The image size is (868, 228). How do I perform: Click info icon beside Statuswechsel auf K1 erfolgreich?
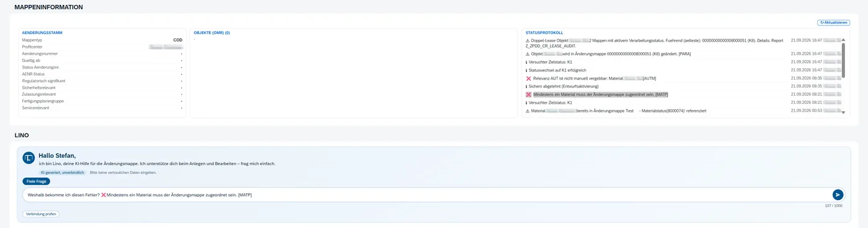526,70
